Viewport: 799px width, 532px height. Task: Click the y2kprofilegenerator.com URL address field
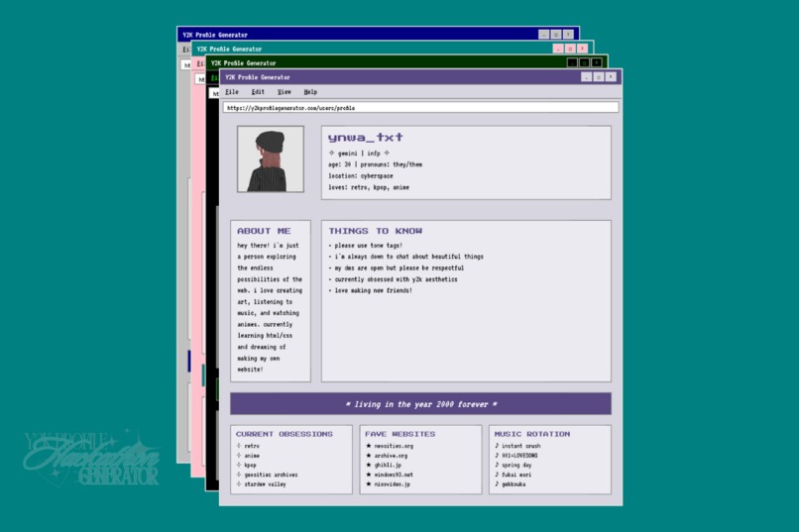420,108
